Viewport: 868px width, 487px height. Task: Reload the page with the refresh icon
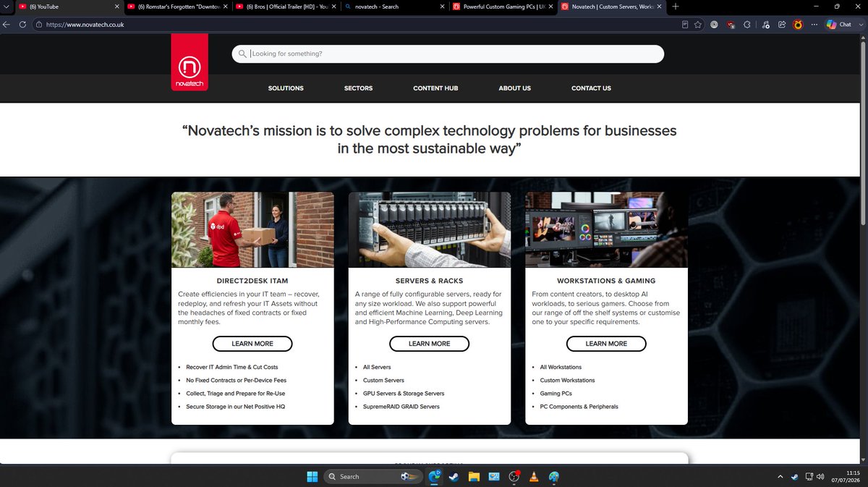coord(22,24)
